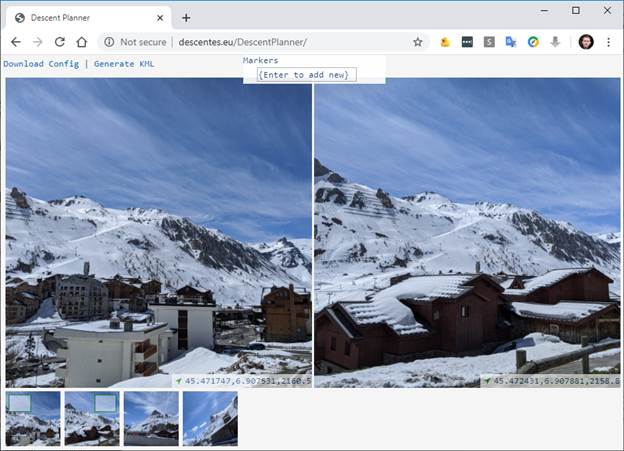The image size is (624, 451).
Task: Open the colorful circular extension icon
Action: pyautogui.click(x=533, y=42)
